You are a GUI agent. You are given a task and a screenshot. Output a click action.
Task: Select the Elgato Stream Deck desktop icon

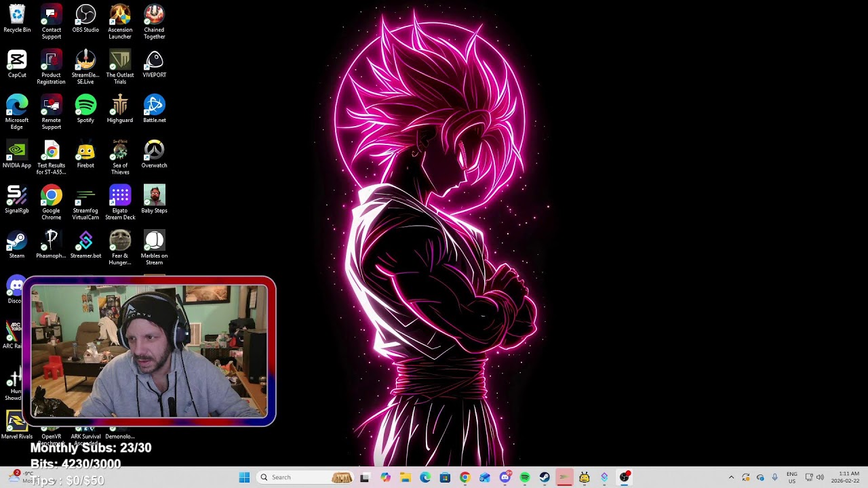coord(120,202)
